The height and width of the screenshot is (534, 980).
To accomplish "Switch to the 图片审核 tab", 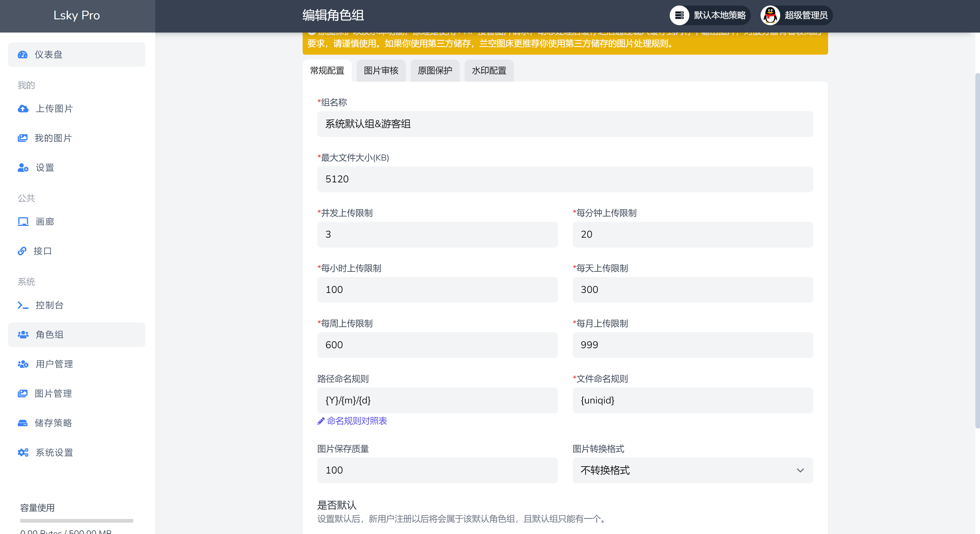I will point(381,70).
